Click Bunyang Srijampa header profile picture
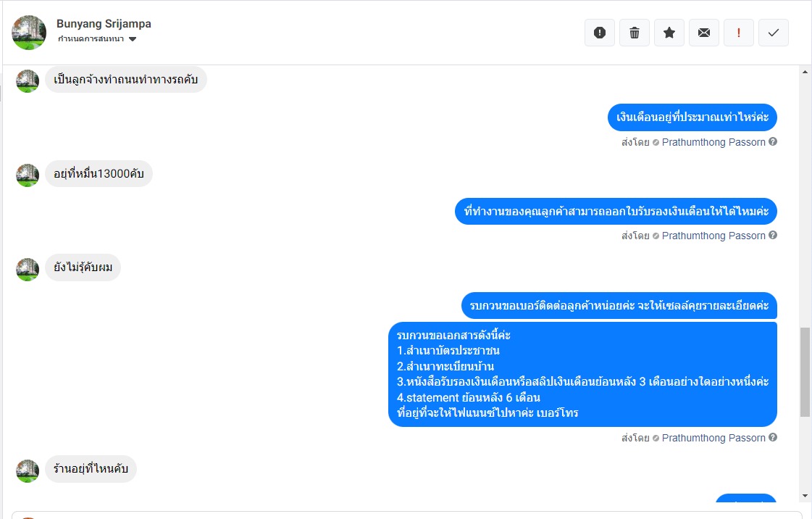This screenshot has height=519, width=812. pyautogui.click(x=29, y=33)
